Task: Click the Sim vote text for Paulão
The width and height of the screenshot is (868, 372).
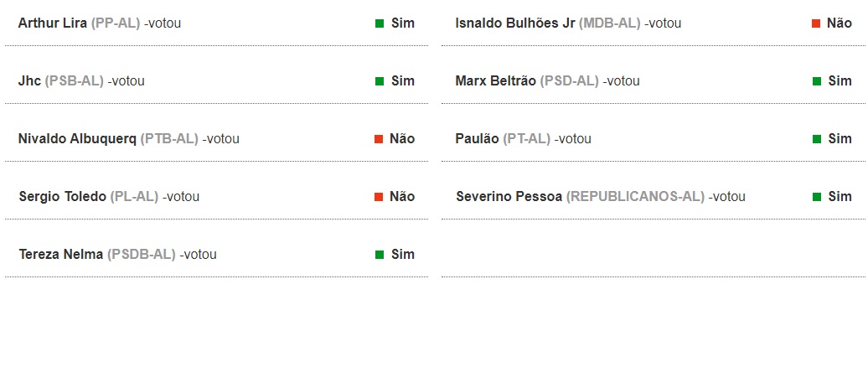Action: [840, 139]
